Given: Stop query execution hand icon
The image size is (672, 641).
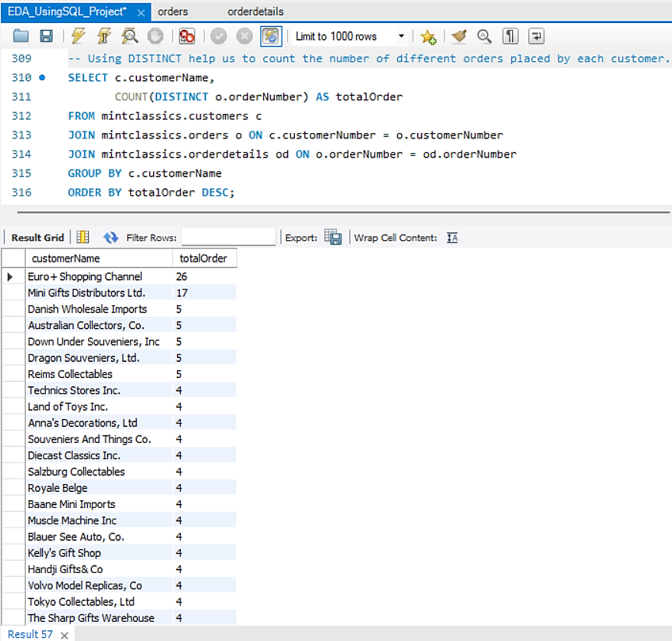Looking at the screenshot, I should (x=155, y=36).
